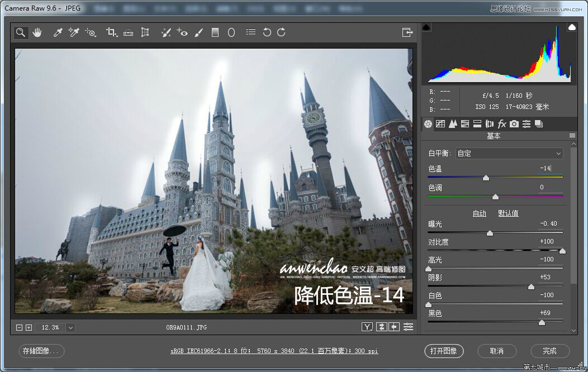Select the Adjustment Brush tool
The height and width of the screenshot is (372, 588).
[x=199, y=32]
